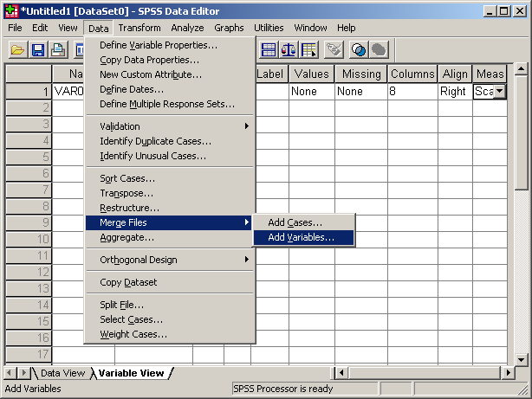Click the vertical scrollbar down arrow
532x399 pixels.
pos(521,359)
